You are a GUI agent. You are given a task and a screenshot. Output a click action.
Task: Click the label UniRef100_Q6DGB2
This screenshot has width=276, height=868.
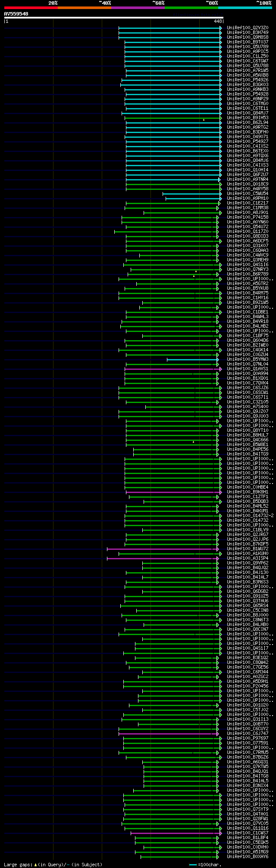tap(248, 592)
